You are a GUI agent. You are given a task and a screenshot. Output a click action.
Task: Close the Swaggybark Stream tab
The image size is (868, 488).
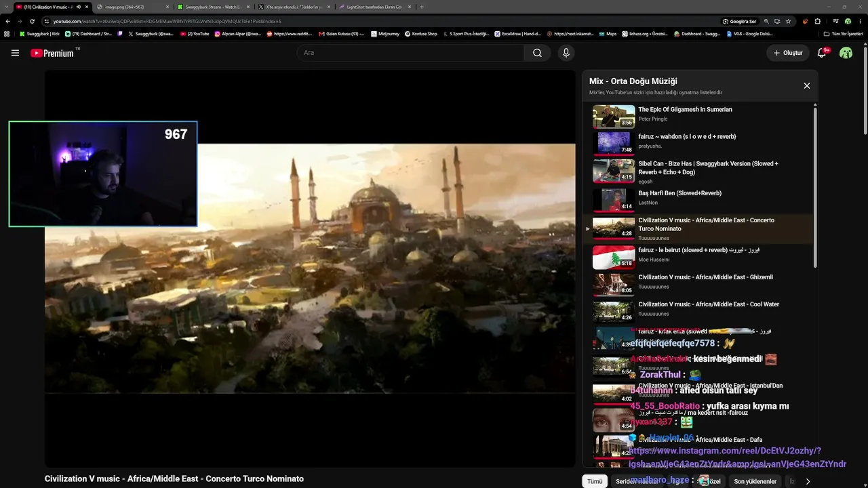coord(248,7)
